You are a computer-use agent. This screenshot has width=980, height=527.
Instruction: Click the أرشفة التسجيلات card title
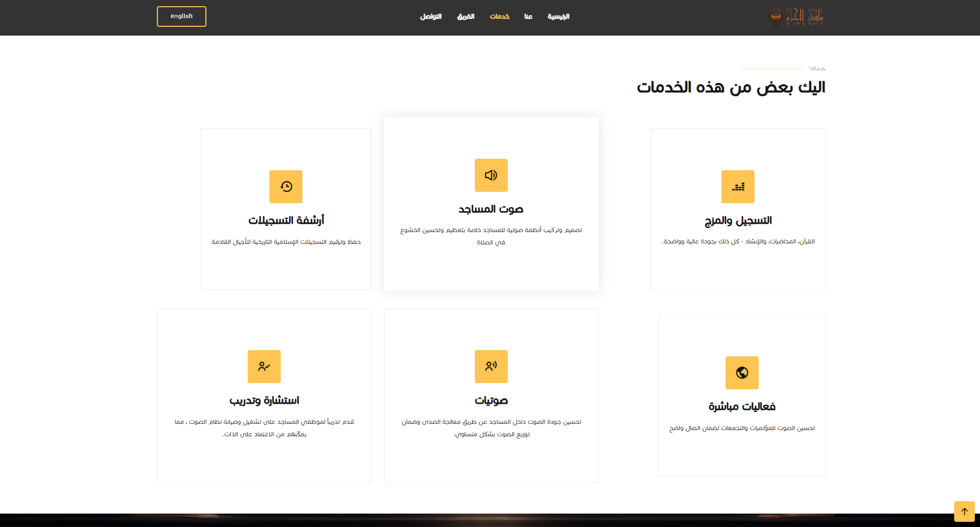tap(286, 220)
